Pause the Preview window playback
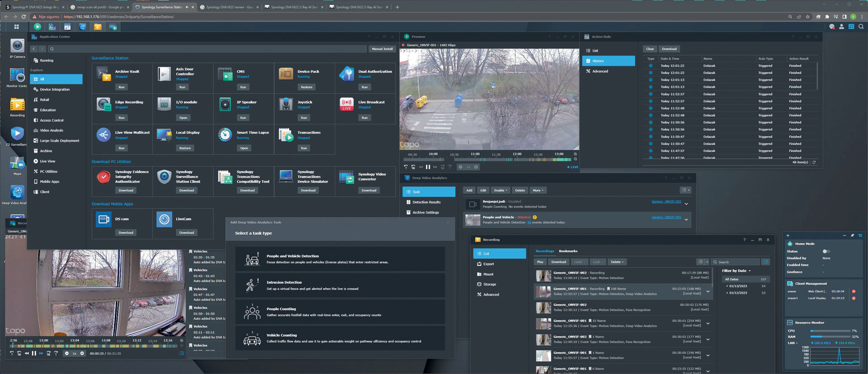Viewport: 868px width, 374px height. coord(428,167)
